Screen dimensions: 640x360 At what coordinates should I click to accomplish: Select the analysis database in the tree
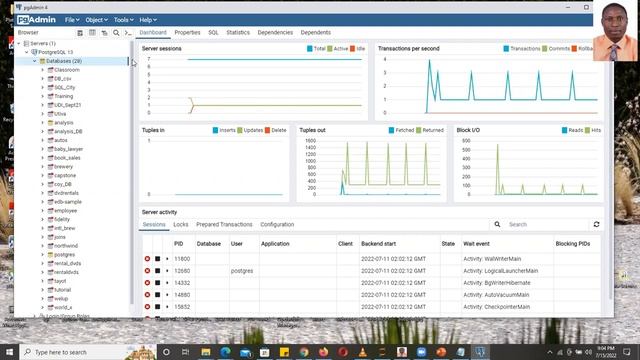click(x=64, y=122)
